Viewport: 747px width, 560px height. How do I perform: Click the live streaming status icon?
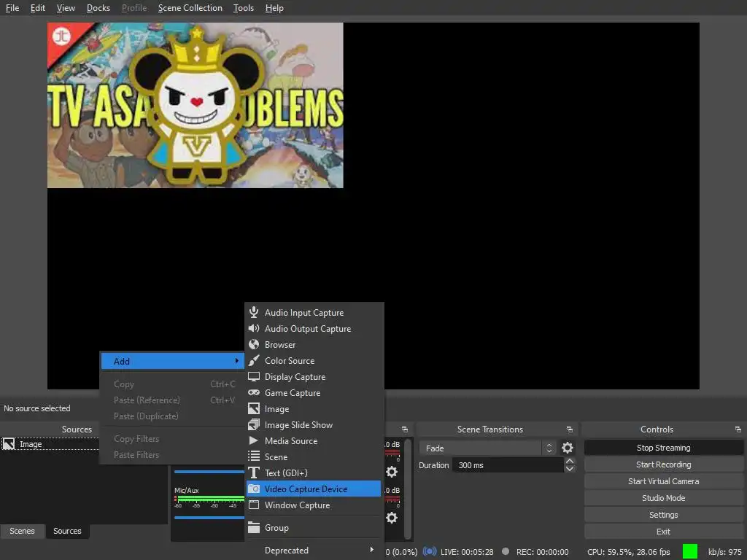tap(429, 551)
